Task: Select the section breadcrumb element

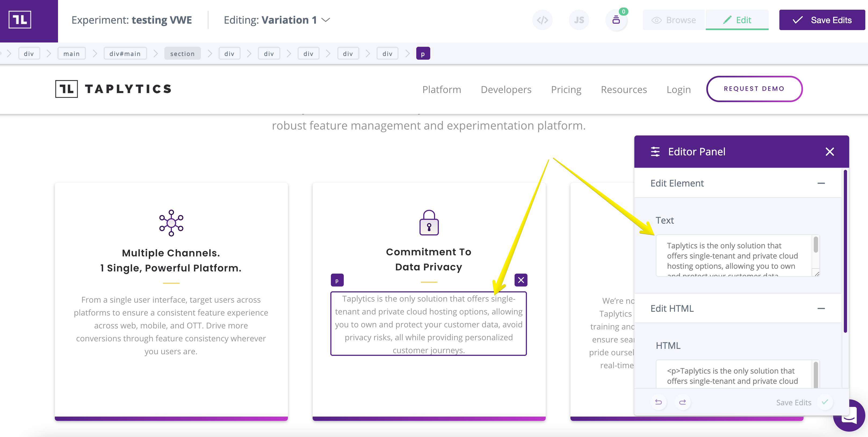Action: tap(182, 53)
